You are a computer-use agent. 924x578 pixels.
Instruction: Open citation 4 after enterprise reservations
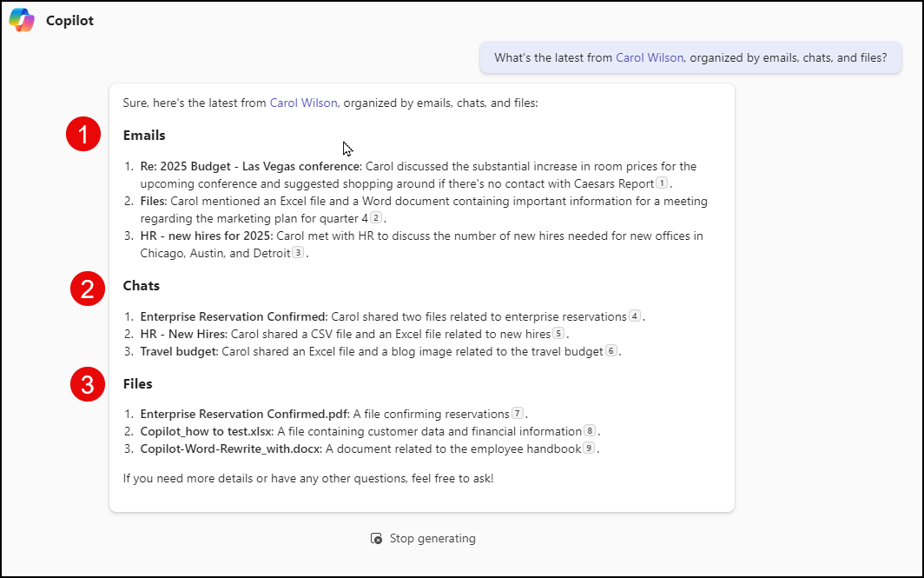(x=633, y=316)
